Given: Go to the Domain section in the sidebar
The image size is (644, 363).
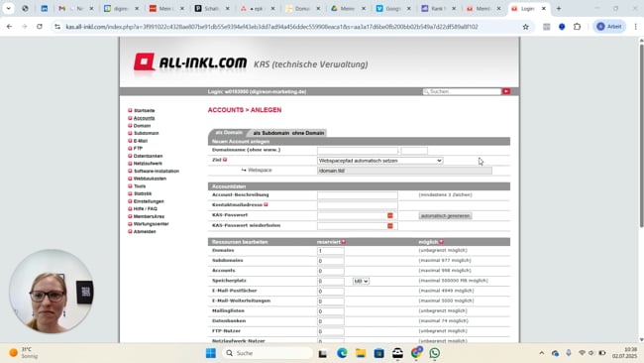Looking at the screenshot, I should pyautogui.click(x=142, y=126).
